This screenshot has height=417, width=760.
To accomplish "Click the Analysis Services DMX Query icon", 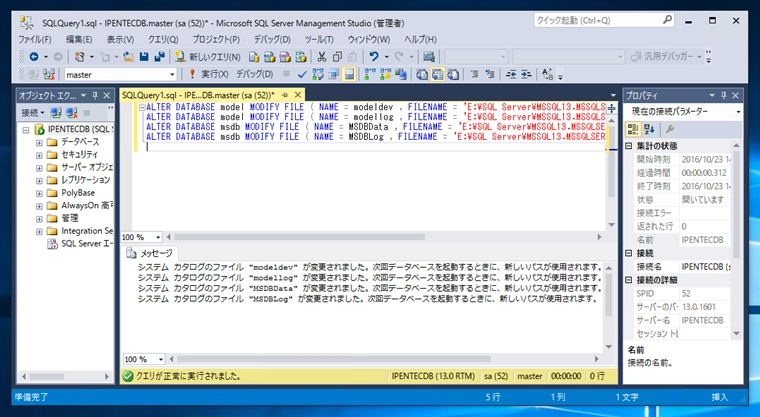I will click(x=285, y=57).
